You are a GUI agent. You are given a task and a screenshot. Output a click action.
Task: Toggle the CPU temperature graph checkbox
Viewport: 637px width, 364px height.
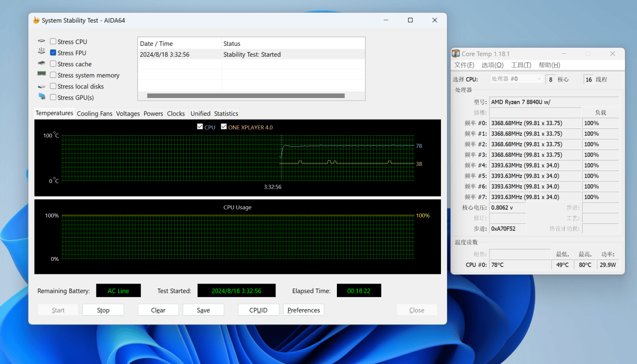(200, 127)
